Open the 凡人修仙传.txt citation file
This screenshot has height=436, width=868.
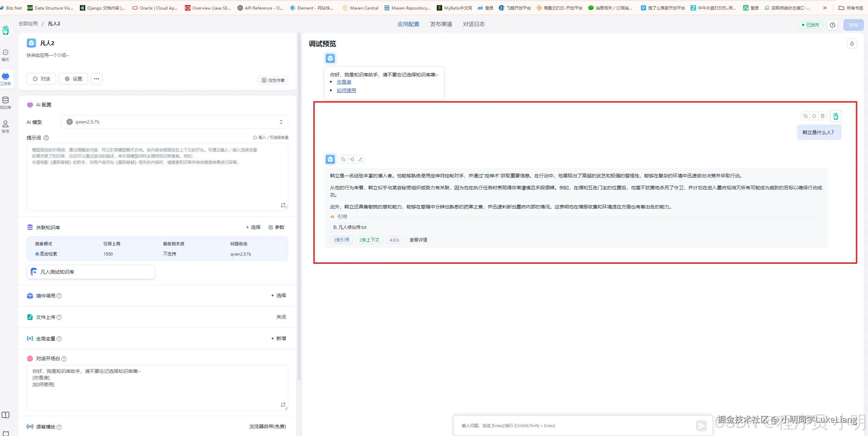tap(350, 227)
